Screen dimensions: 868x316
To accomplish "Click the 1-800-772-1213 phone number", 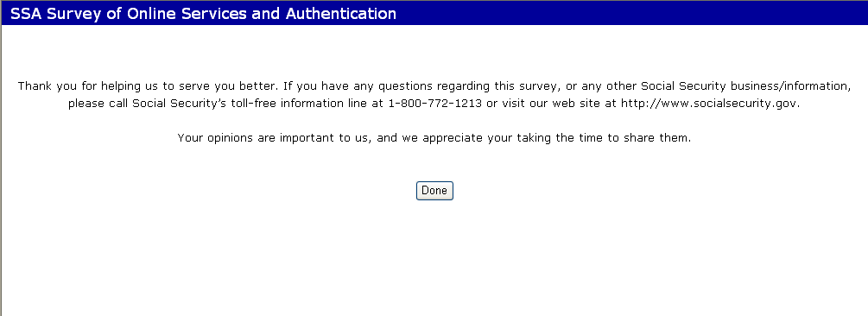I will pos(435,104).
